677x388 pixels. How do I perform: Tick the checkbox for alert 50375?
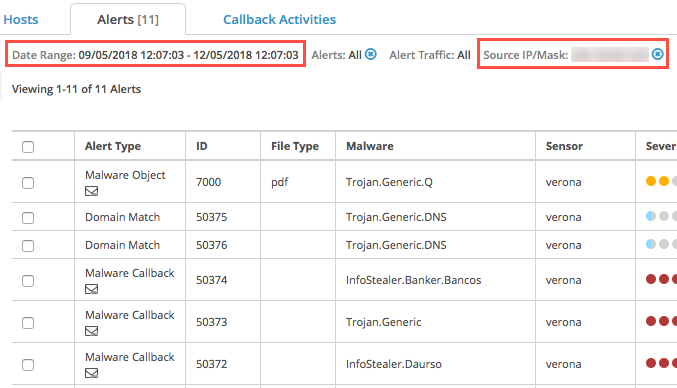click(x=28, y=218)
